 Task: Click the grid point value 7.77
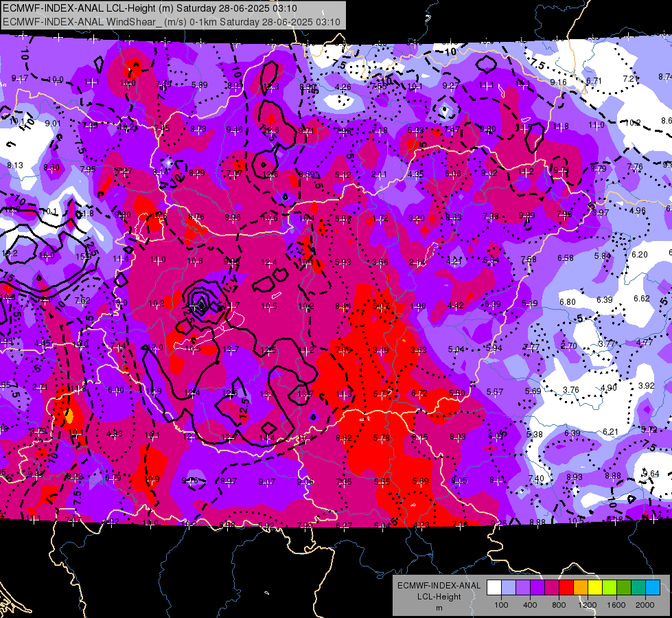tap(531, 347)
